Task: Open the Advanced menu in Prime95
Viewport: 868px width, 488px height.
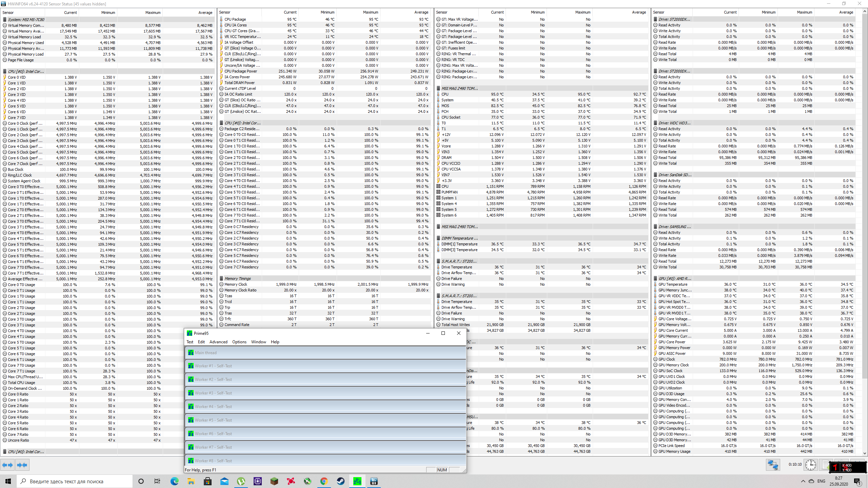Action: coord(218,342)
